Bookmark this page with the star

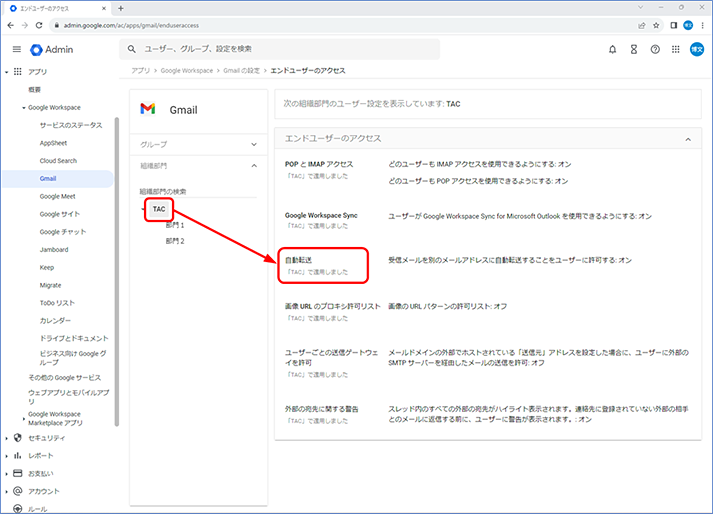pyautogui.click(x=656, y=25)
